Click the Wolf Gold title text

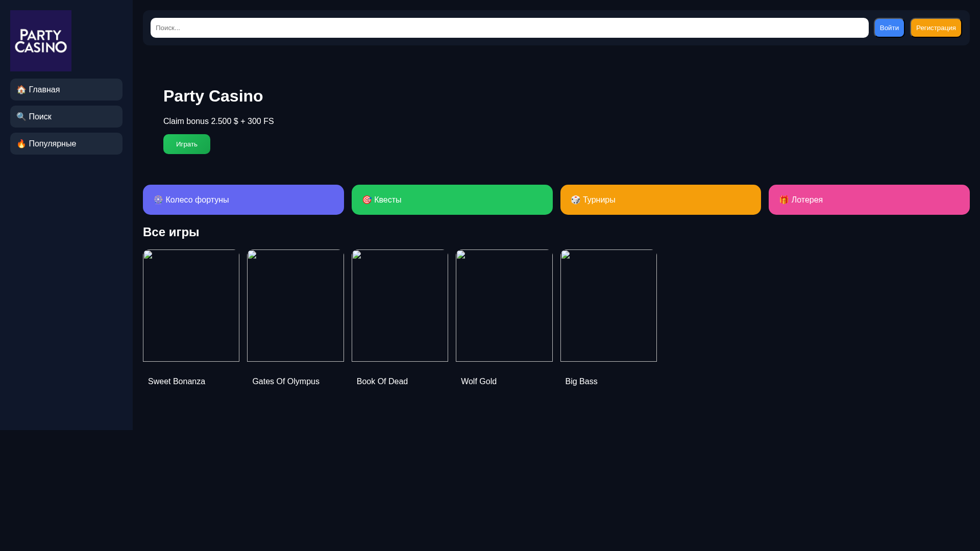479,382
